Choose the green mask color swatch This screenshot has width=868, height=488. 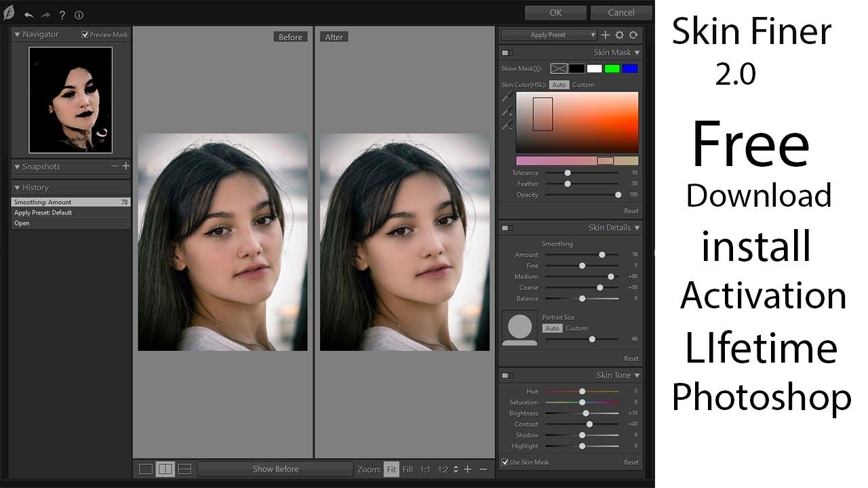pos(612,68)
